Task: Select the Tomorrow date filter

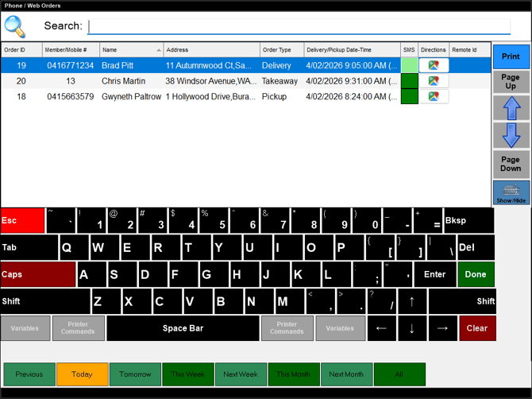Action: pyautogui.click(x=135, y=374)
